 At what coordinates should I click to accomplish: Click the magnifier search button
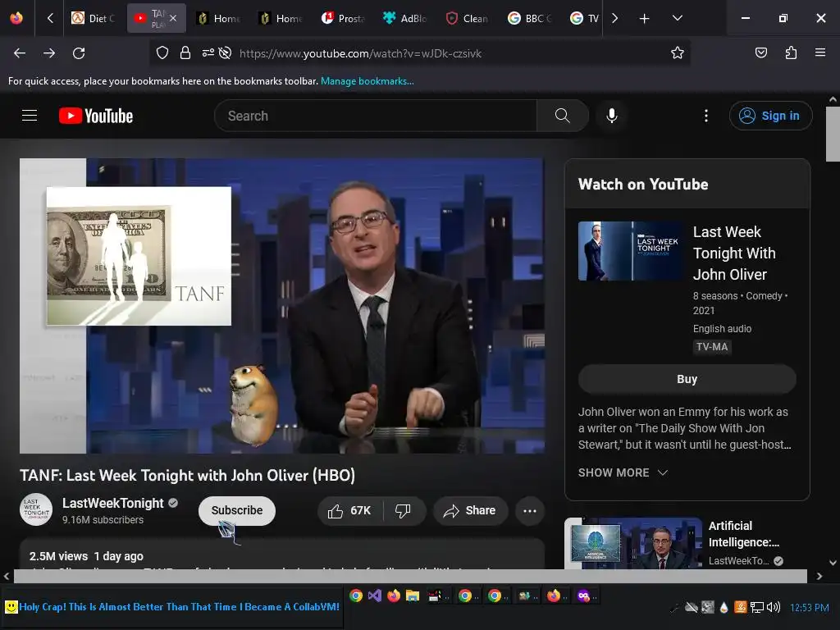click(563, 116)
